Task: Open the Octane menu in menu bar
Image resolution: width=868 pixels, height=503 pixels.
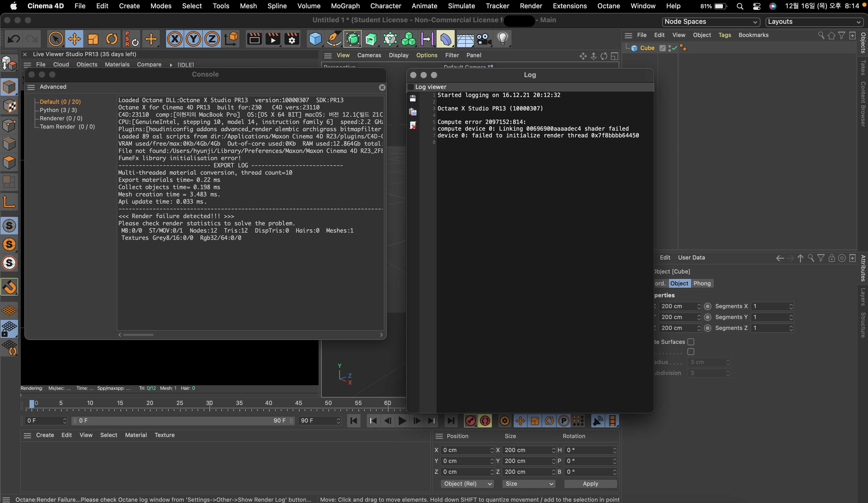Action: point(609,6)
